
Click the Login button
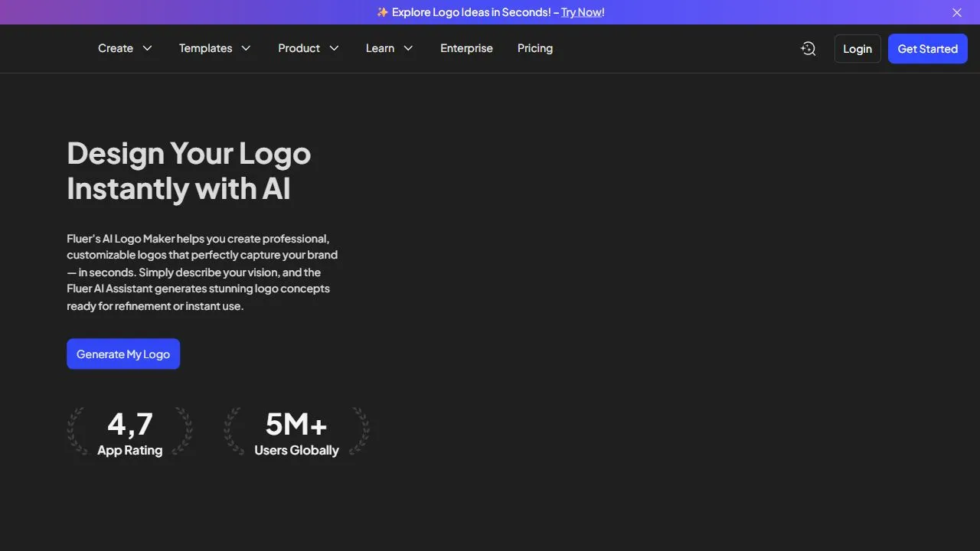857,48
